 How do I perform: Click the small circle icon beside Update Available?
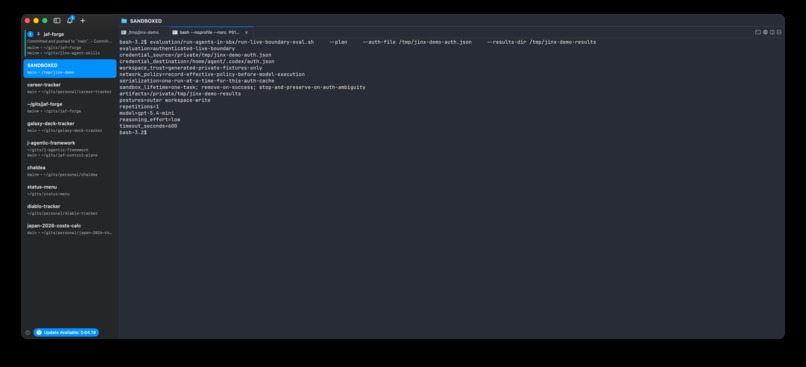pos(28,333)
